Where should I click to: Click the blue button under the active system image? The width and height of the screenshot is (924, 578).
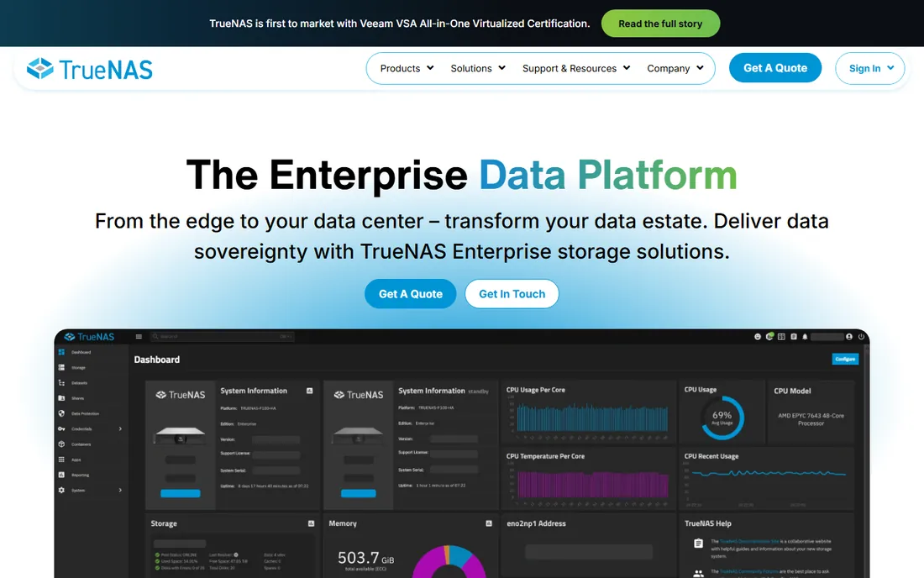(181, 493)
